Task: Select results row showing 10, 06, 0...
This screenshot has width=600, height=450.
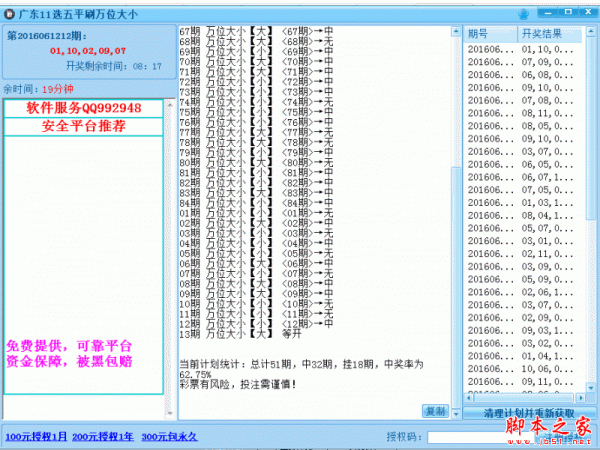Action: point(524,369)
